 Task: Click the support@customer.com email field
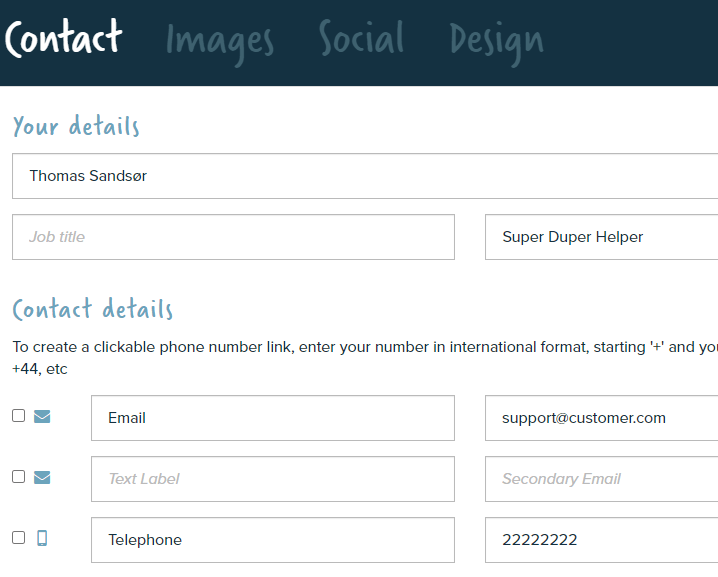click(600, 418)
